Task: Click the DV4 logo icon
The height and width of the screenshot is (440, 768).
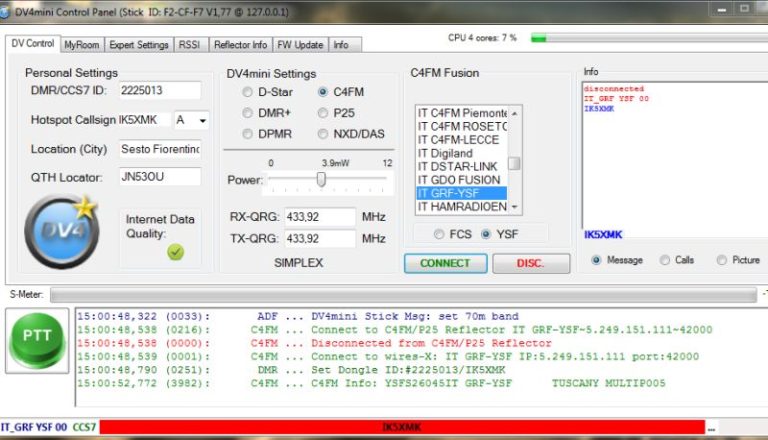Action: click(x=62, y=231)
